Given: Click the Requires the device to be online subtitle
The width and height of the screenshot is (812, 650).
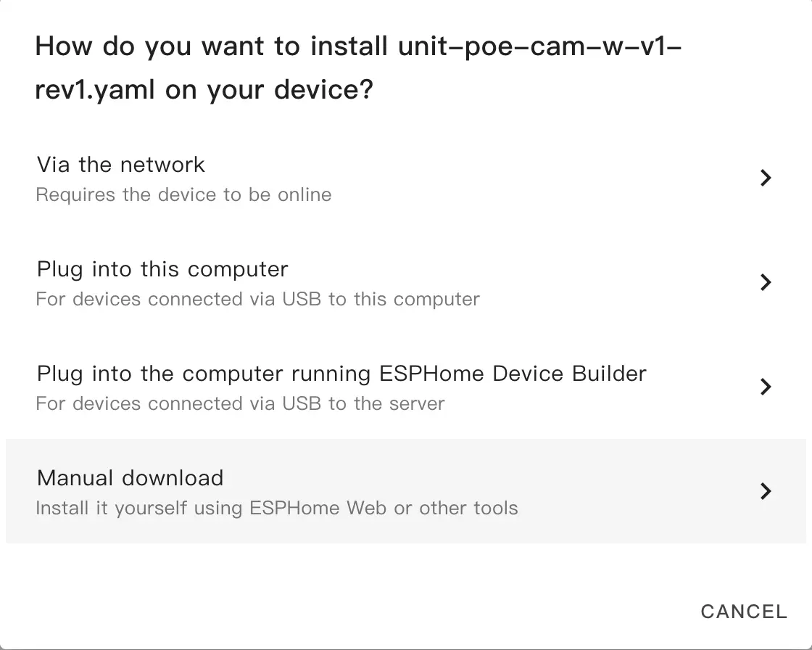Looking at the screenshot, I should pos(183,195).
